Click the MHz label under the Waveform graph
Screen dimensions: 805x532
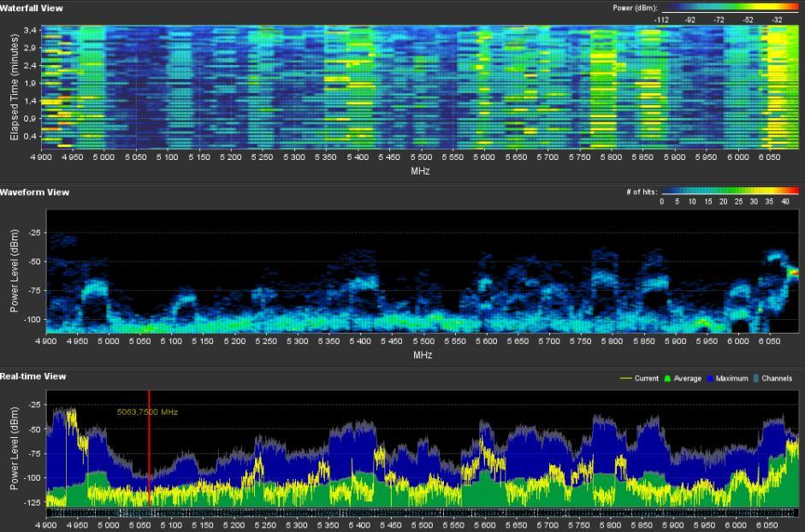point(422,354)
